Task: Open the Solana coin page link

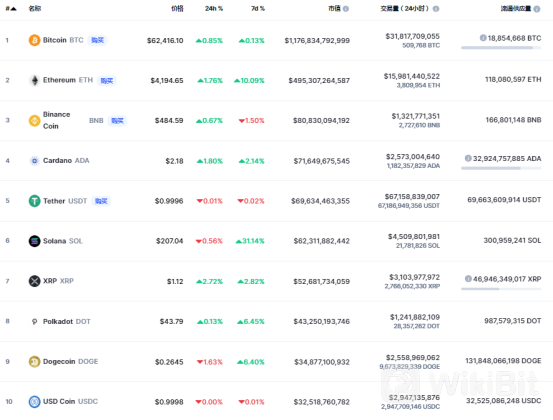Action: pos(54,241)
